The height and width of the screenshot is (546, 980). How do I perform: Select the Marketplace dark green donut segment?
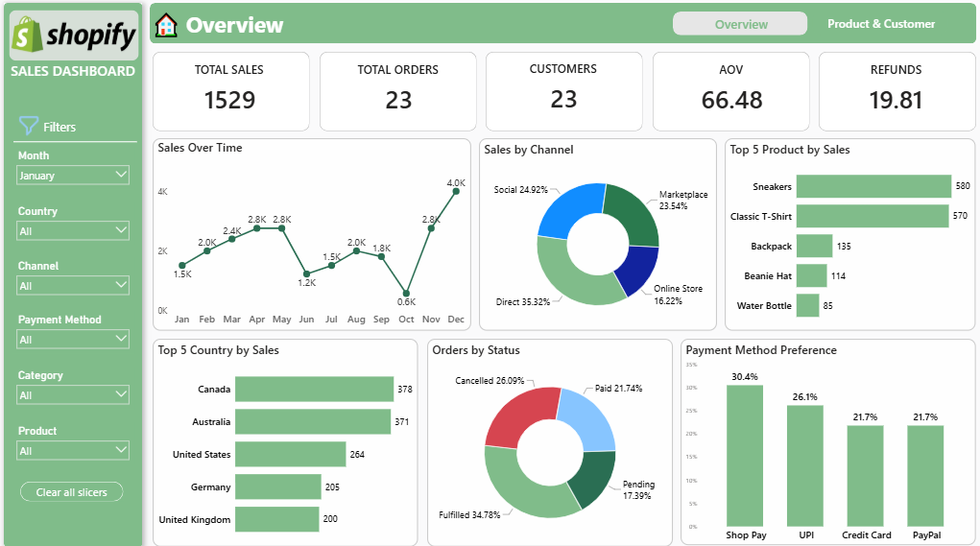(x=634, y=214)
